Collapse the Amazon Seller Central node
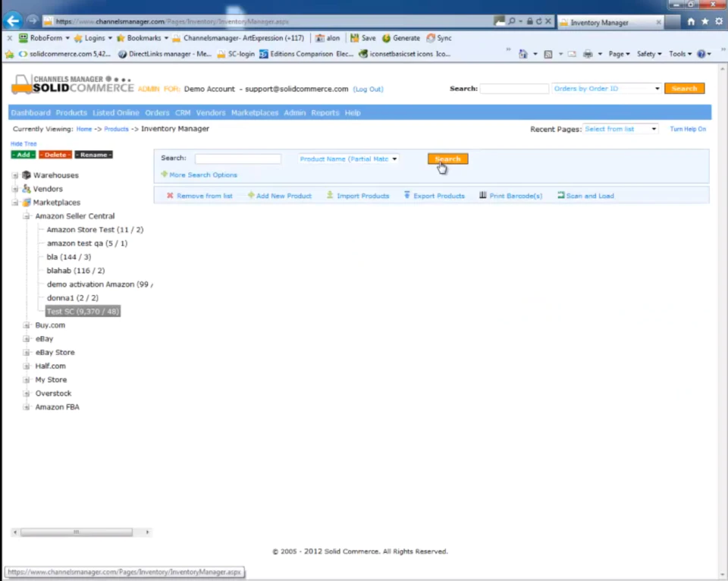Screen dimensions: 728x581 27,216
